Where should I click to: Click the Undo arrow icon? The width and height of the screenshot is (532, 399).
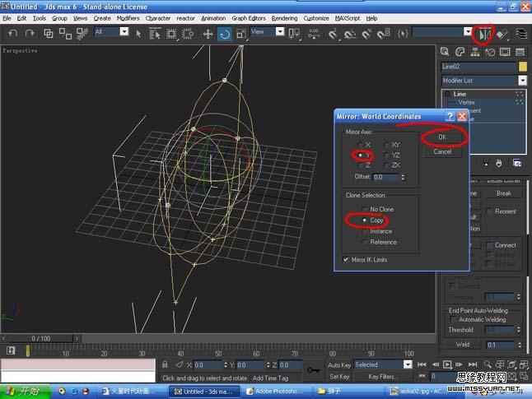(x=13, y=33)
